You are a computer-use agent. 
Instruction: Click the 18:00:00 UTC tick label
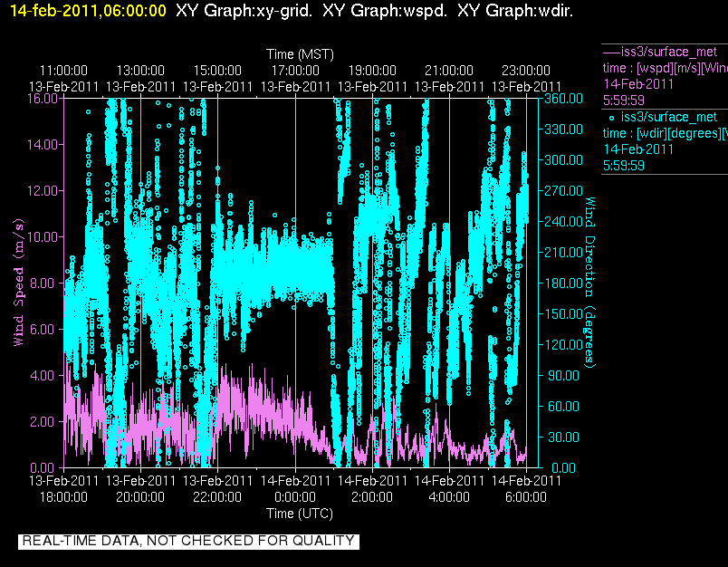point(63,497)
